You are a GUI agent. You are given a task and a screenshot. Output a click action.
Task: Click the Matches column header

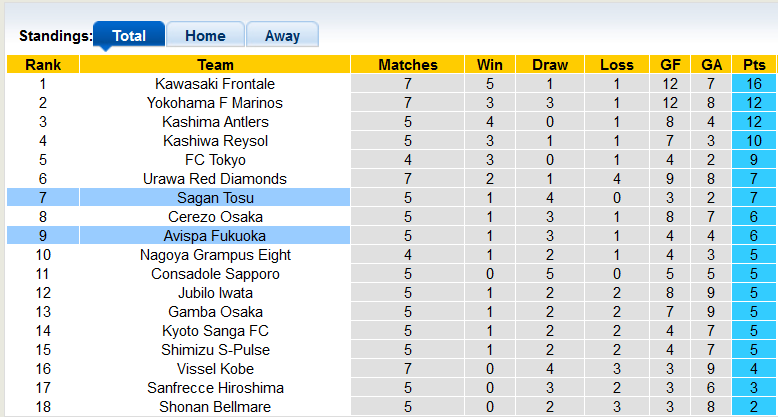tap(408, 65)
